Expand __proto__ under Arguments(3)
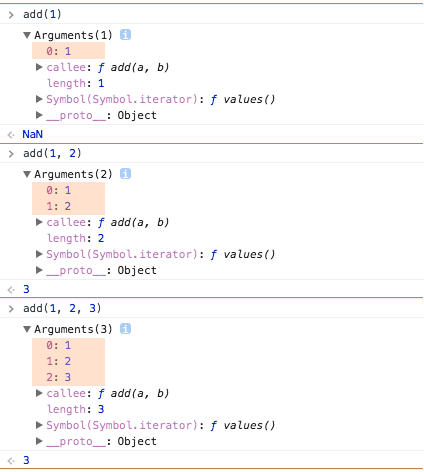Screen dimensions: 424x472 coord(39,441)
